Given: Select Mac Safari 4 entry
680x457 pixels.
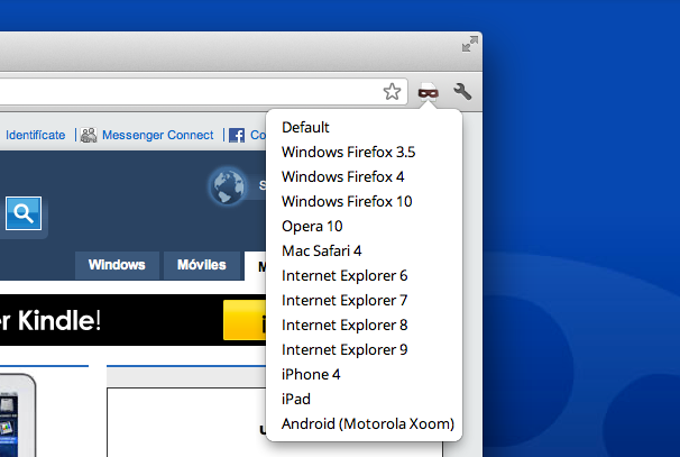Looking at the screenshot, I should click(x=321, y=251).
